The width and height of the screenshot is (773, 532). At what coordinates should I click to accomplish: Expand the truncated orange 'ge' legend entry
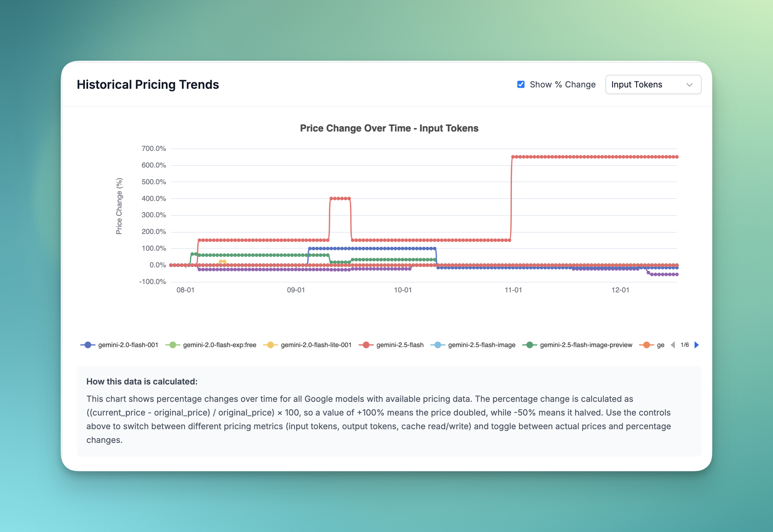pyautogui.click(x=660, y=345)
